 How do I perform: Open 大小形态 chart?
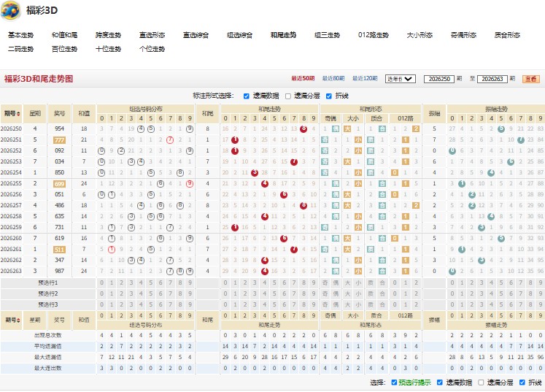(420, 35)
